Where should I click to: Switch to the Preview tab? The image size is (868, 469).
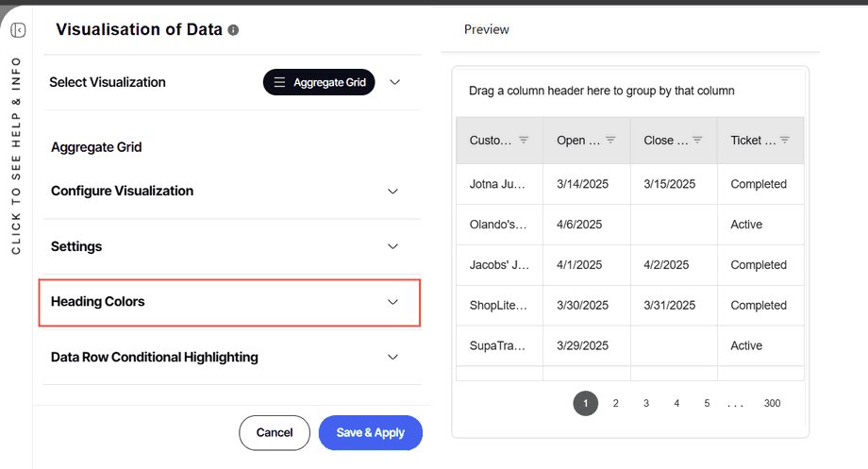[x=487, y=30]
